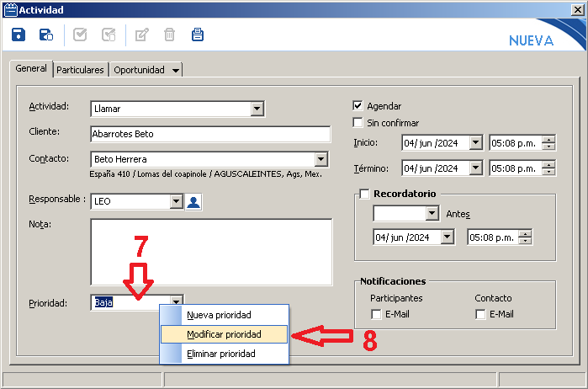Screen dimensions: 588x389
Task: Open the Actividad dropdown showing Llamar
Action: coord(257,109)
